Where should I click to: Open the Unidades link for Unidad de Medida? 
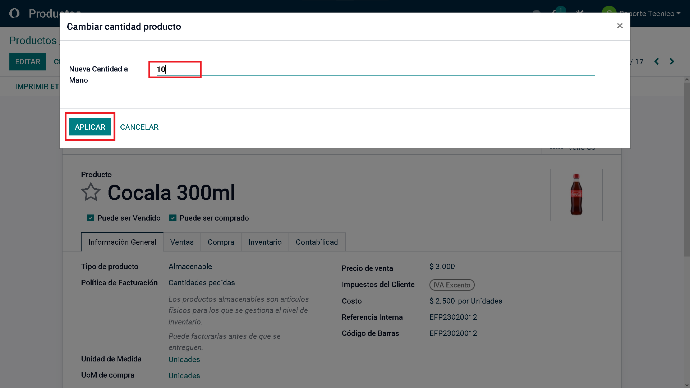(184, 359)
